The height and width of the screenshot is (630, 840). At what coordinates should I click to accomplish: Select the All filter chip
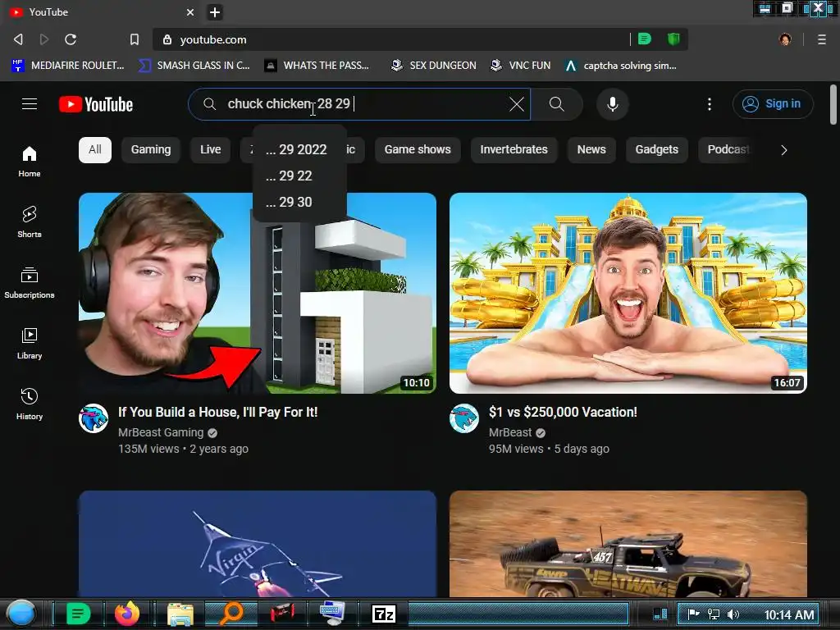click(95, 149)
